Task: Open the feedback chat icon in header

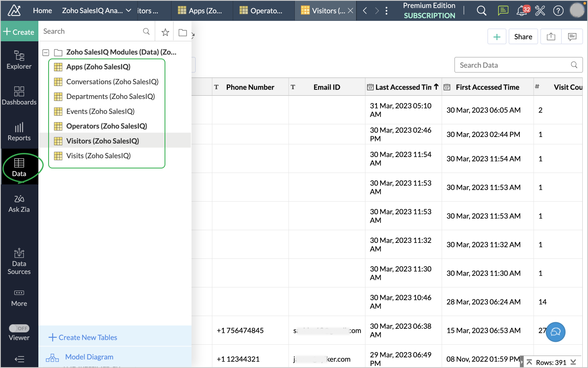Action: pyautogui.click(x=503, y=11)
